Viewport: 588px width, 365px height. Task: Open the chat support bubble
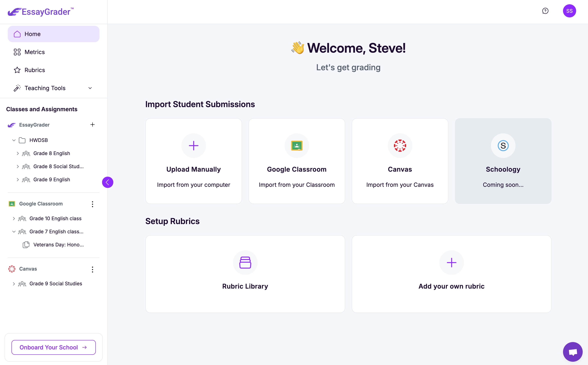click(x=573, y=351)
